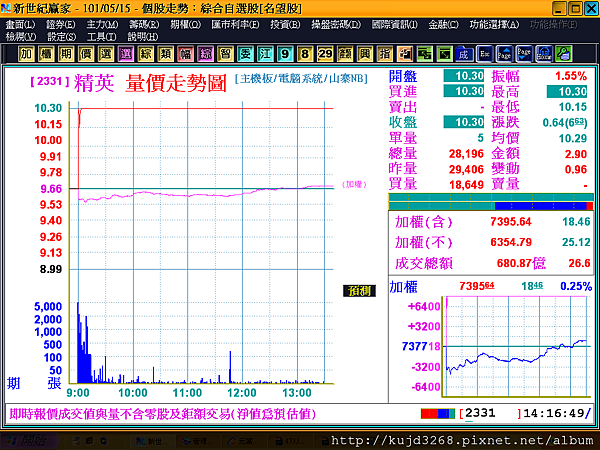
Task: Open the 檢視(V) menu
Action: click(x=21, y=37)
